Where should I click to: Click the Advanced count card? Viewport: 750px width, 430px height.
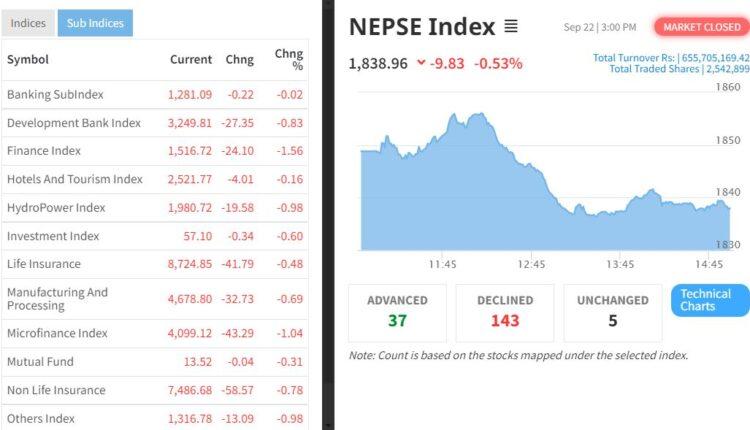click(x=397, y=313)
